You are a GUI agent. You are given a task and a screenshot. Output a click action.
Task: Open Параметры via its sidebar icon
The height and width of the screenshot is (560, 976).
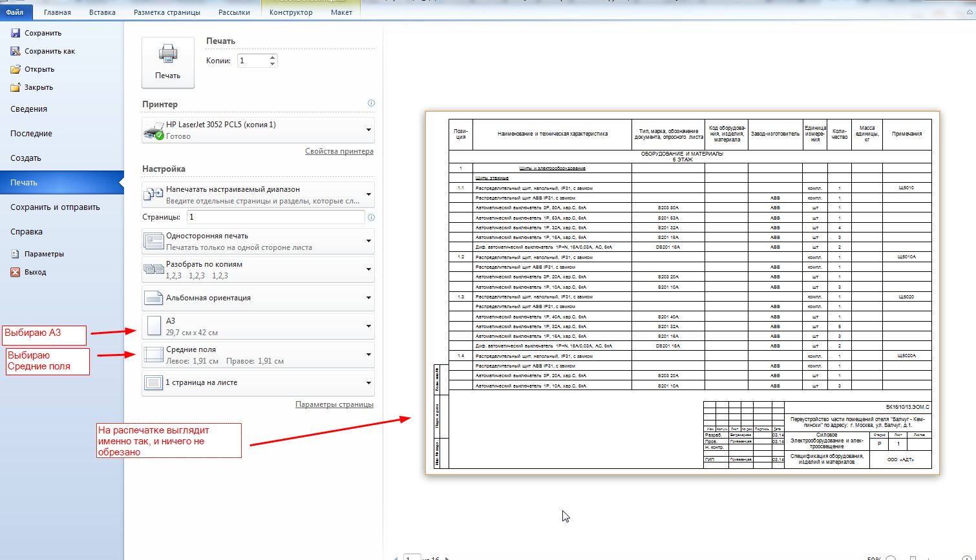tap(16, 254)
